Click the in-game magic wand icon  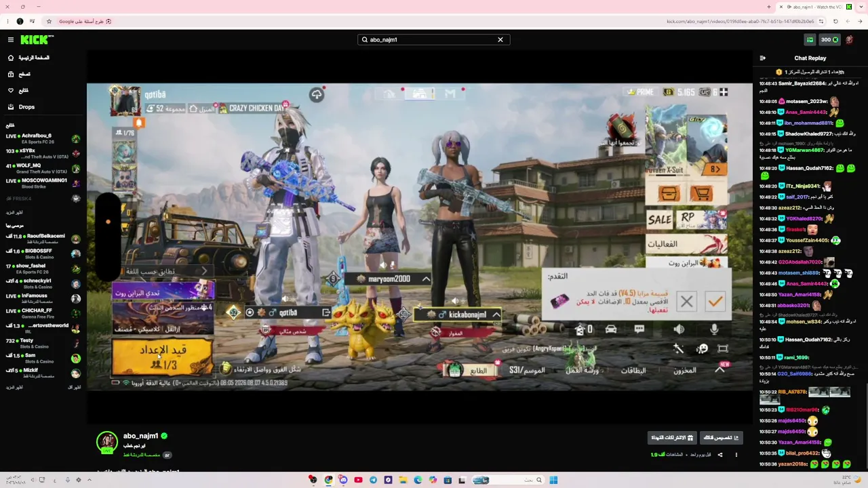[x=678, y=348]
